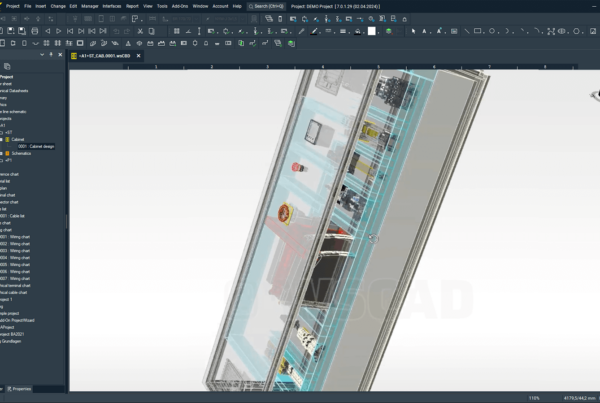
Task: Select 0001 : Cabinet design tree item
Action: pyautogui.click(x=36, y=146)
